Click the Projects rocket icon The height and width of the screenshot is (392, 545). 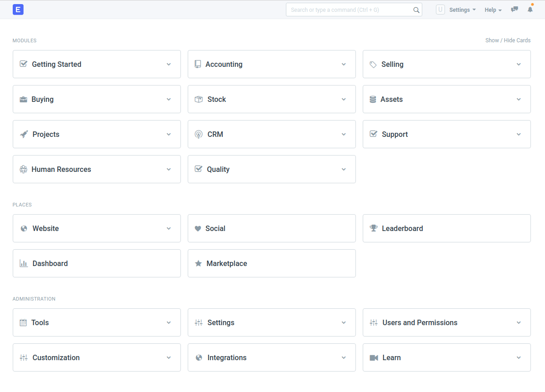pyautogui.click(x=24, y=134)
